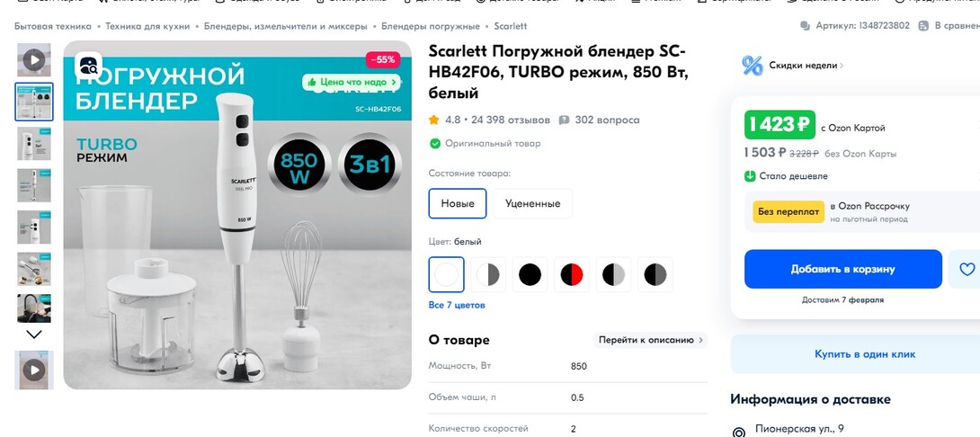Click the questions icon near 302 вопроса
Screen dimensions: 980x437
(564, 120)
